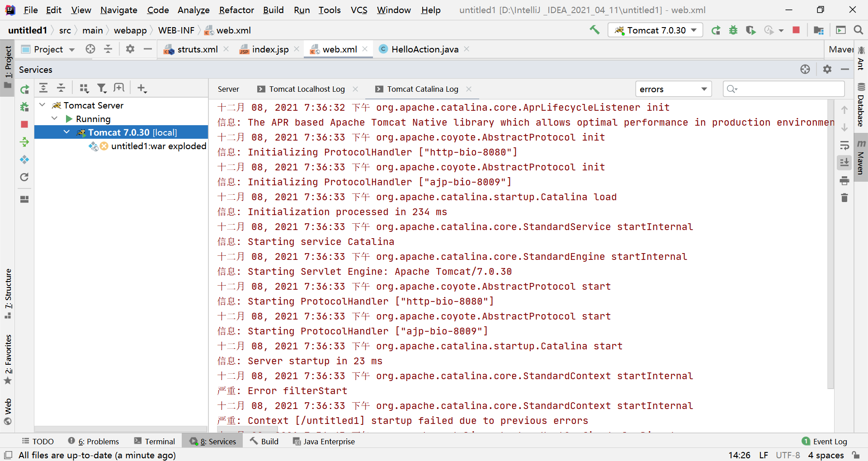The image size is (868, 461).
Task: Switch to struts.xml editor tab
Action: click(x=192, y=49)
